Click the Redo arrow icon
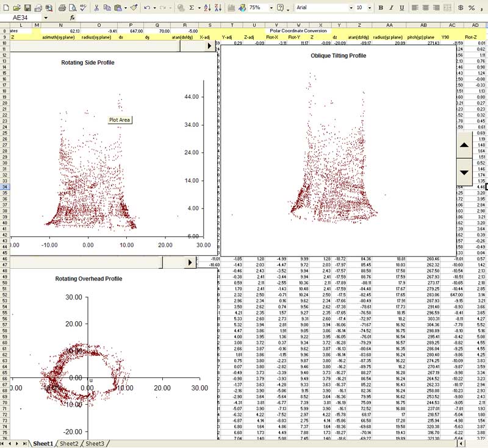This screenshot has width=488, height=448. 163,8
